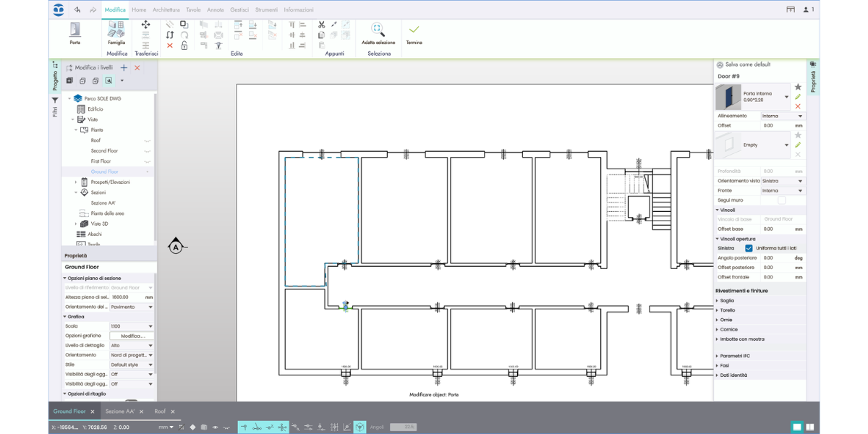Click the Famiglia tool in the ribbon
This screenshot has width=868, height=434.
click(x=116, y=33)
